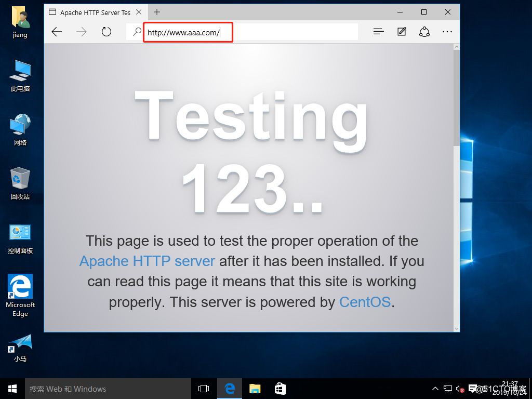This screenshot has width=532, height=399.
Task: Maximize the Edge window
Action: click(x=424, y=12)
